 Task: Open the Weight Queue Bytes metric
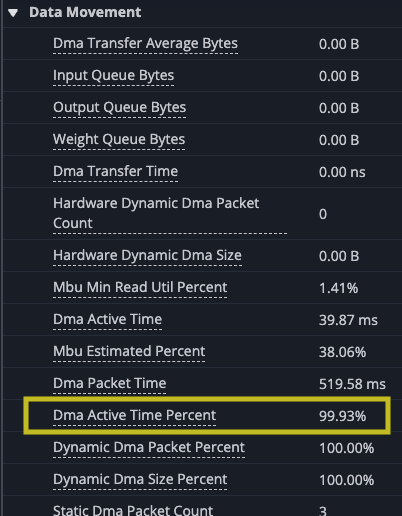(119, 139)
